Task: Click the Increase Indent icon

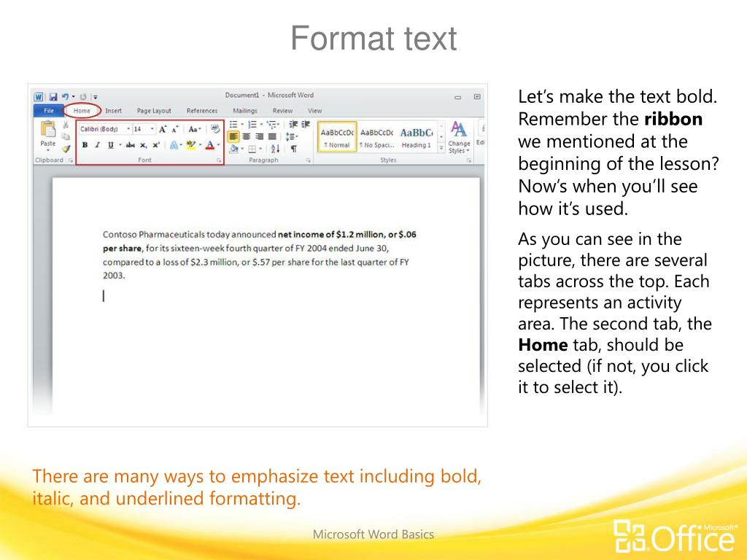Action: [x=306, y=124]
